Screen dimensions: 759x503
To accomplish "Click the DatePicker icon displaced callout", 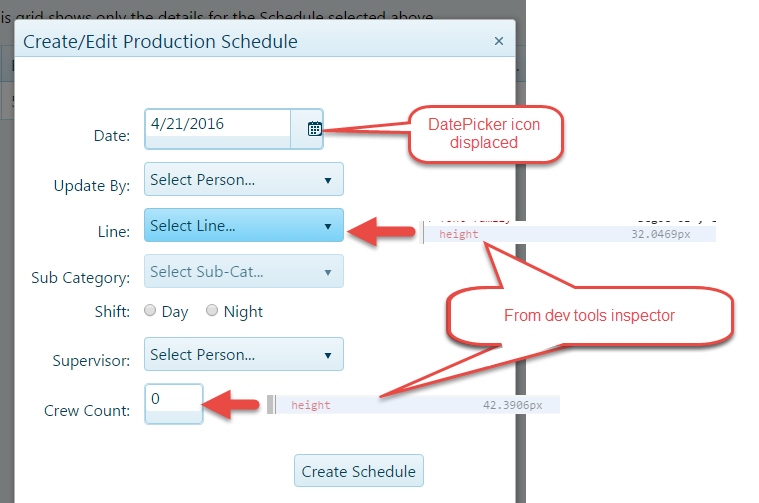I will (x=486, y=134).
